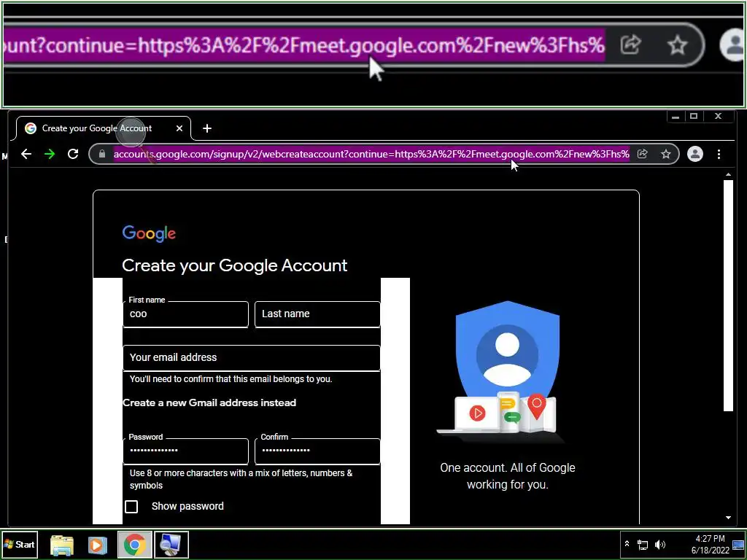
Task: Minimize the Chrome window
Action: [x=675, y=116]
